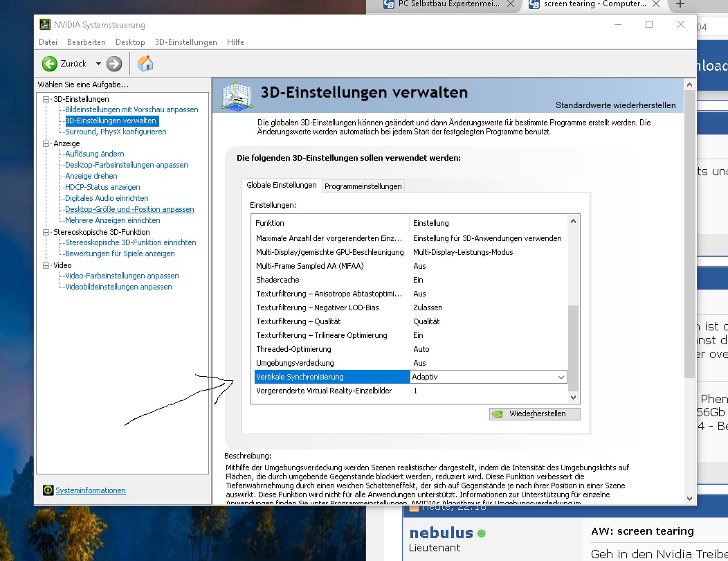Click the Vertikale Synchronisierung function label
Image resolution: width=728 pixels, height=561 pixels.
point(300,377)
